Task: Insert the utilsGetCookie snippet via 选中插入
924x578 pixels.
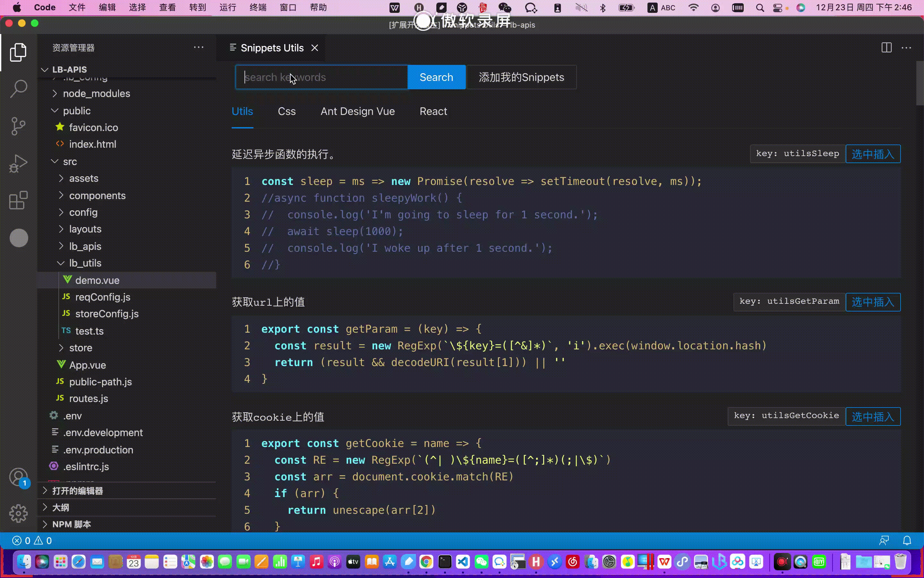Action: (873, 416)
